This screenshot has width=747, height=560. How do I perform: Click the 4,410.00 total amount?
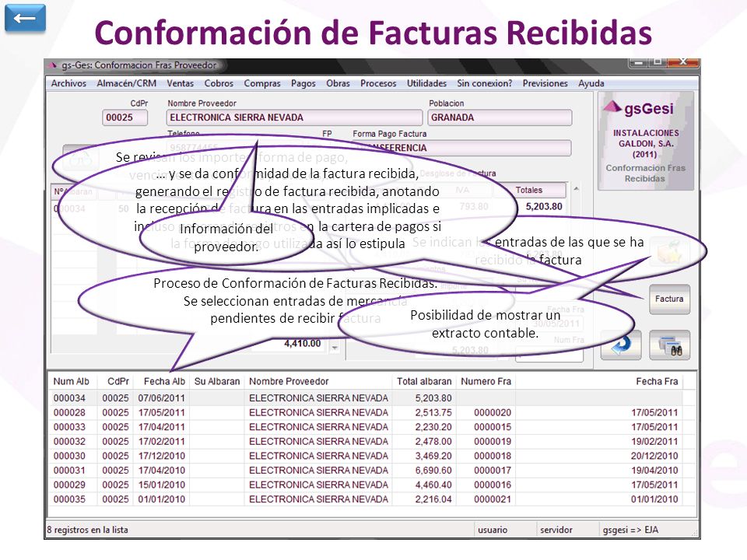point(303,343)
